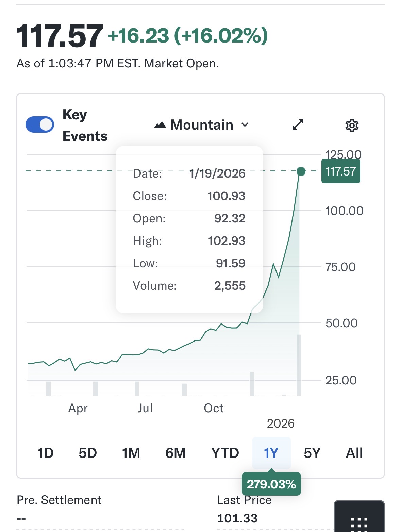
Task: Select the 1Y time range
Action: [271, 453]
